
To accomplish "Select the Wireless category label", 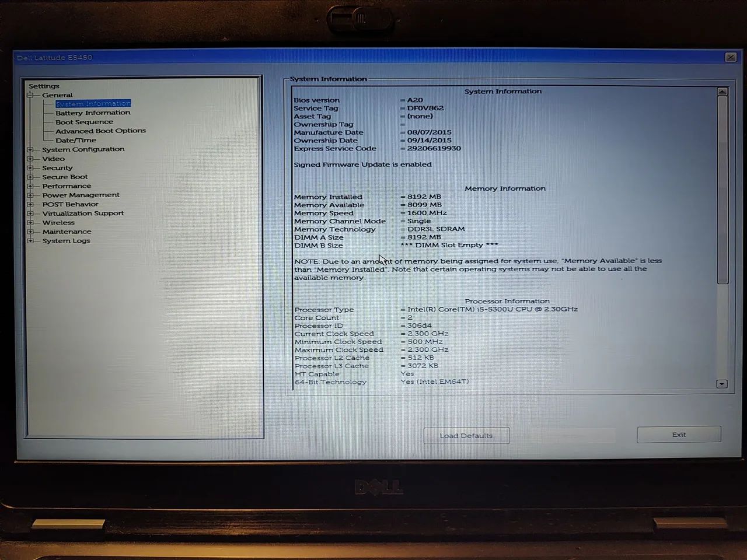I will [58, 222].
